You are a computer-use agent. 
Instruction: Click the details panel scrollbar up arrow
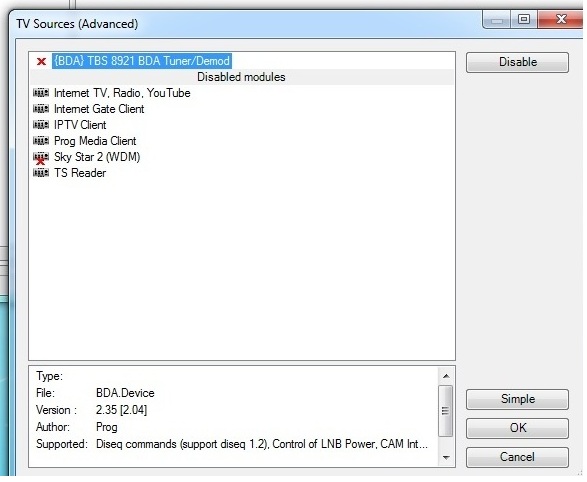coord(445,376)
